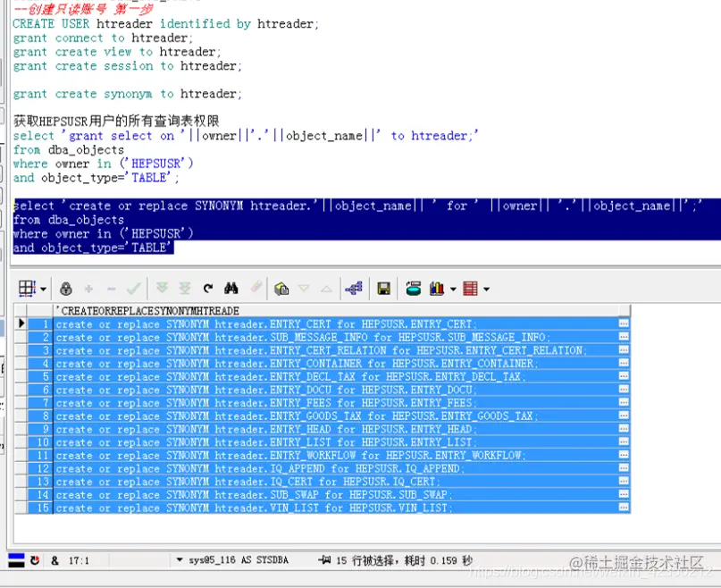Viewport: 721px width, 588px height.
Task: Open dropdown arrow beside chart icon
Action: [x=453, y=290]
